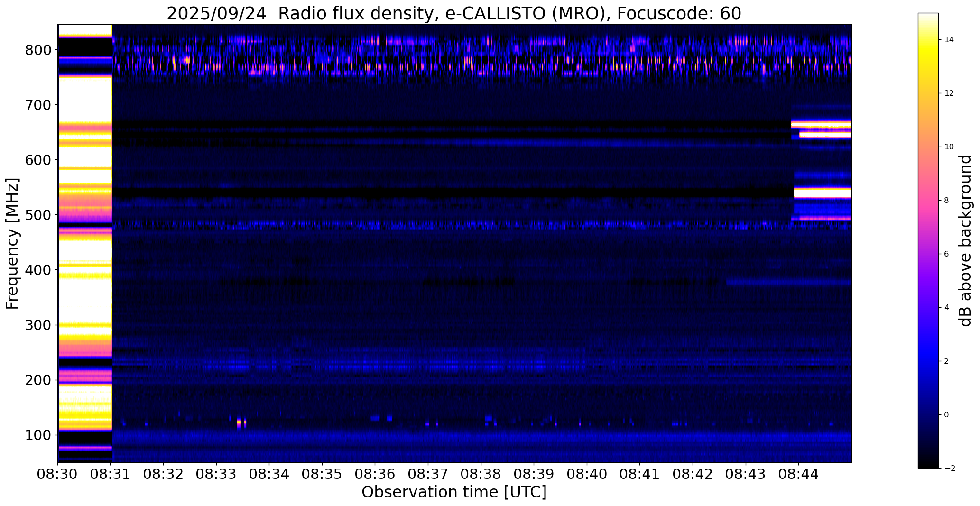Click the colorbar tick label −2
The height and width of the screenshot is (506, 980).
tap(949, 469)
